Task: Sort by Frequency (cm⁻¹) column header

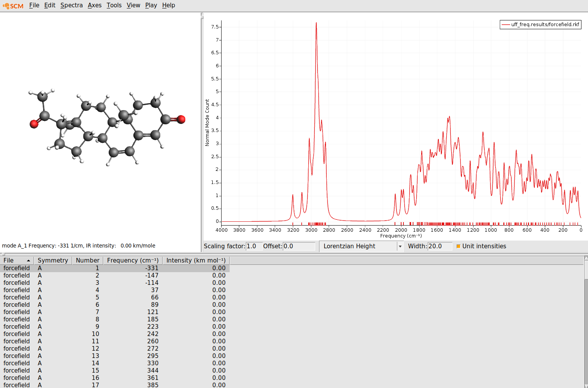Action: [133, 261]
